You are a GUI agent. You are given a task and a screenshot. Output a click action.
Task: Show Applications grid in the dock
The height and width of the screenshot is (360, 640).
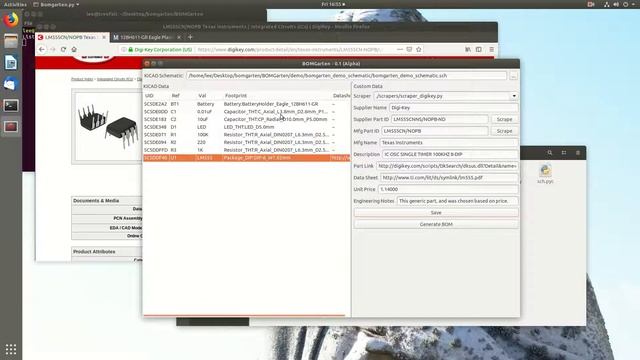(11, 349)
